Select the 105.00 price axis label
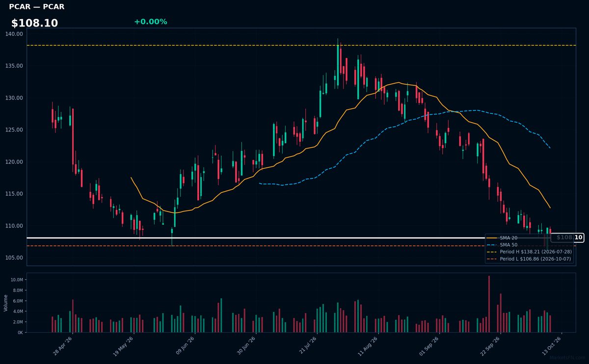This screenshot has width=589, height=364. (x=15, y=258)
